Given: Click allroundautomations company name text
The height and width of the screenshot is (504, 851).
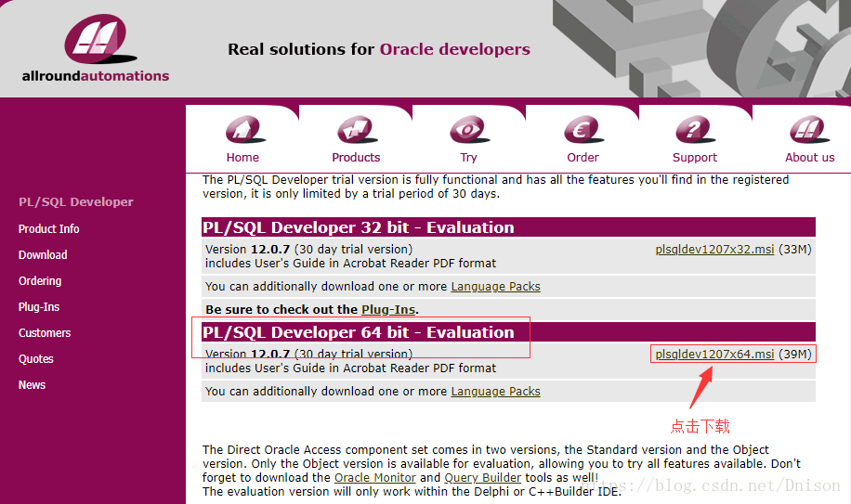Looking at the screenshot, I should [96, 76].
